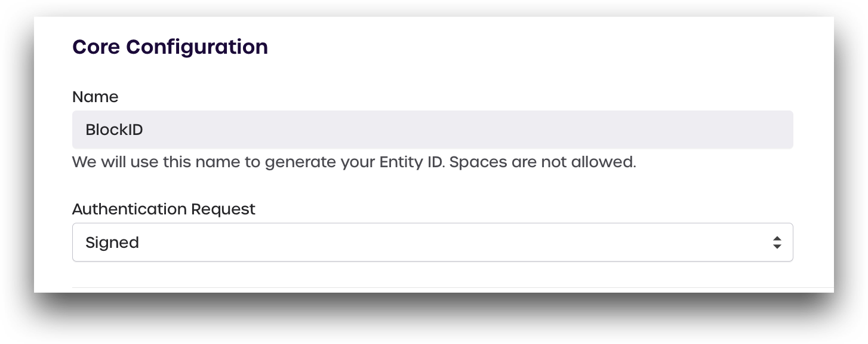Click the middle of the Authentication Request select

tap(432, 242)
